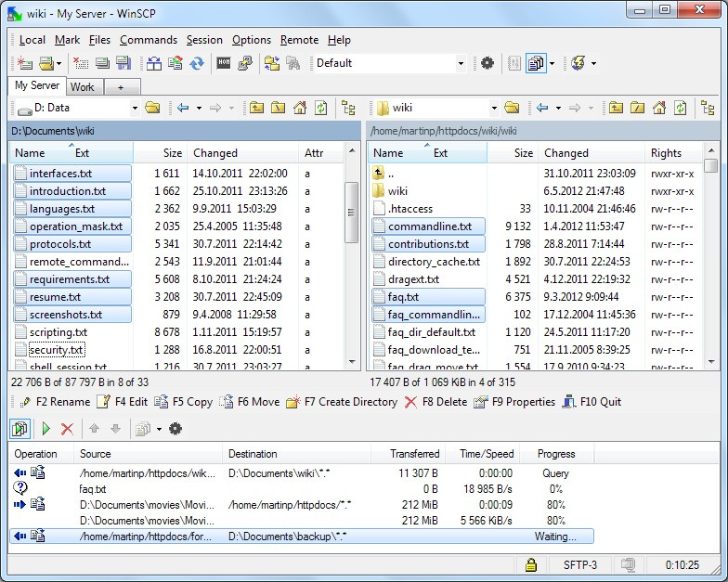Click F5 Copy button
This screenshot has height=582, width=728.
click(x=184, y=402)
